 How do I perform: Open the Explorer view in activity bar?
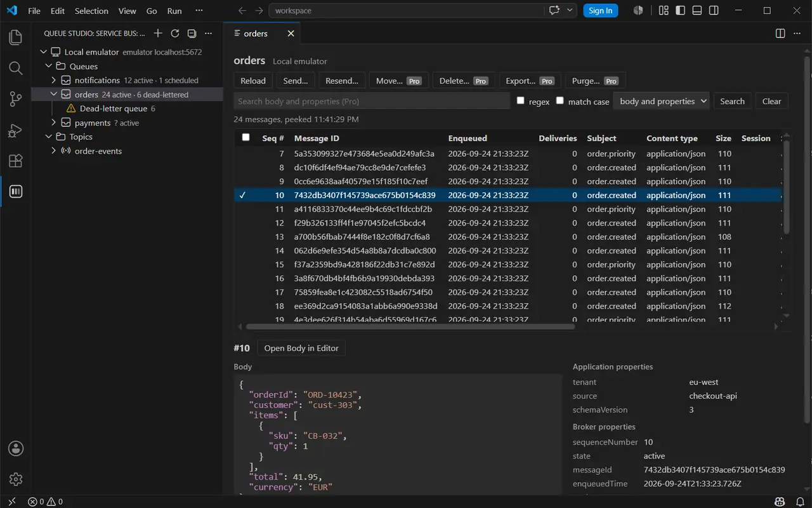[16, 37]
